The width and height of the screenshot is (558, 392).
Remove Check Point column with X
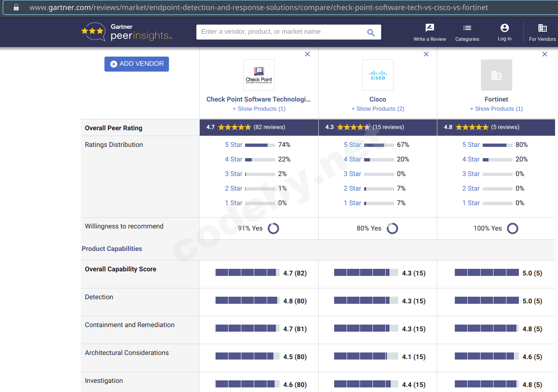308,54
